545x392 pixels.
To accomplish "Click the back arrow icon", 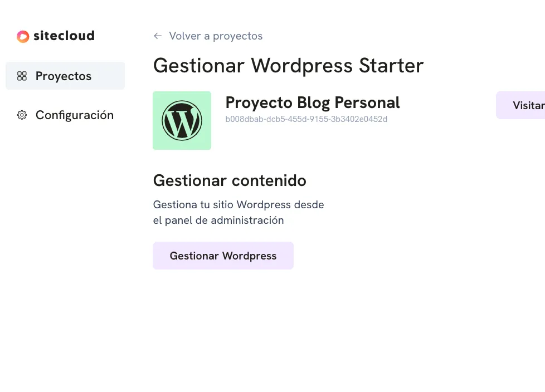I will [158, 36].
